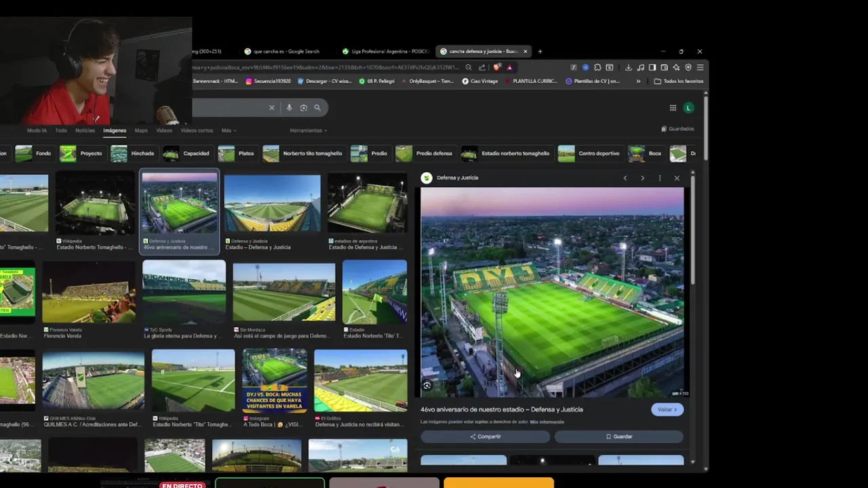The width and height of the screenshot is (868, 488).
Task: Select the Modo IA search tab
Action: tap(37, 130)
